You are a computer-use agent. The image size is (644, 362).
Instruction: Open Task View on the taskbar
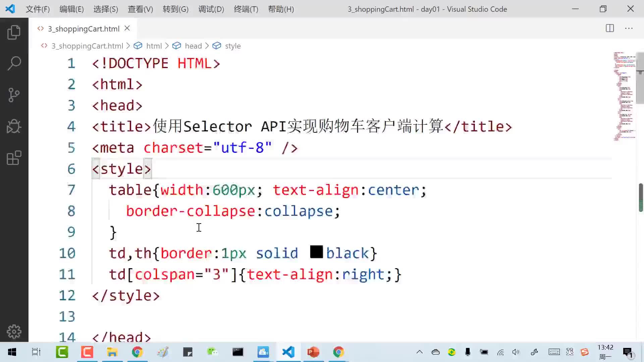point(36,352)
